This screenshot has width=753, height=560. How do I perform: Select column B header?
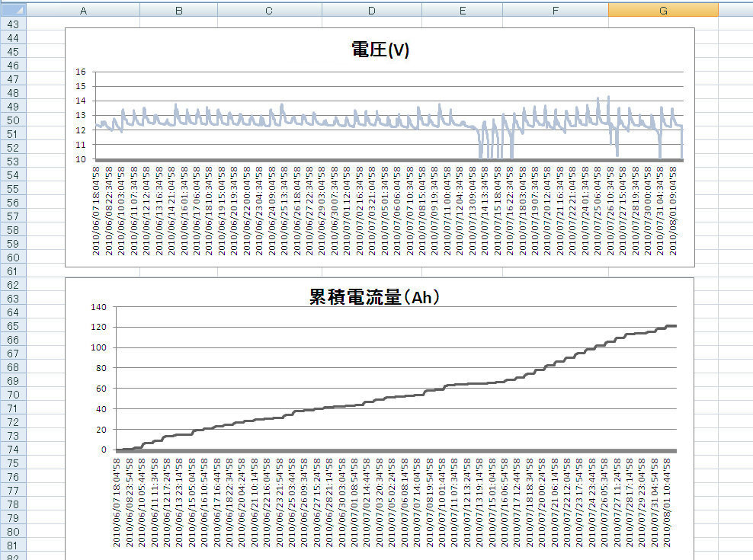click(178, 11)
